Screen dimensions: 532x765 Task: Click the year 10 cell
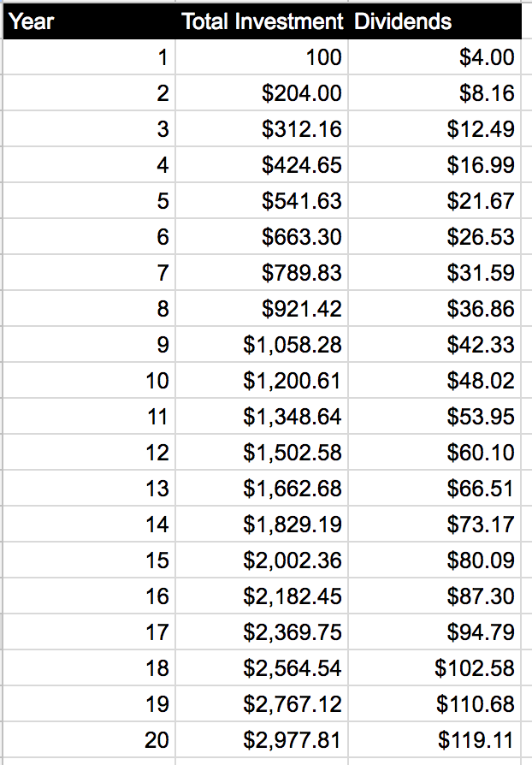(x=89, y=380)
